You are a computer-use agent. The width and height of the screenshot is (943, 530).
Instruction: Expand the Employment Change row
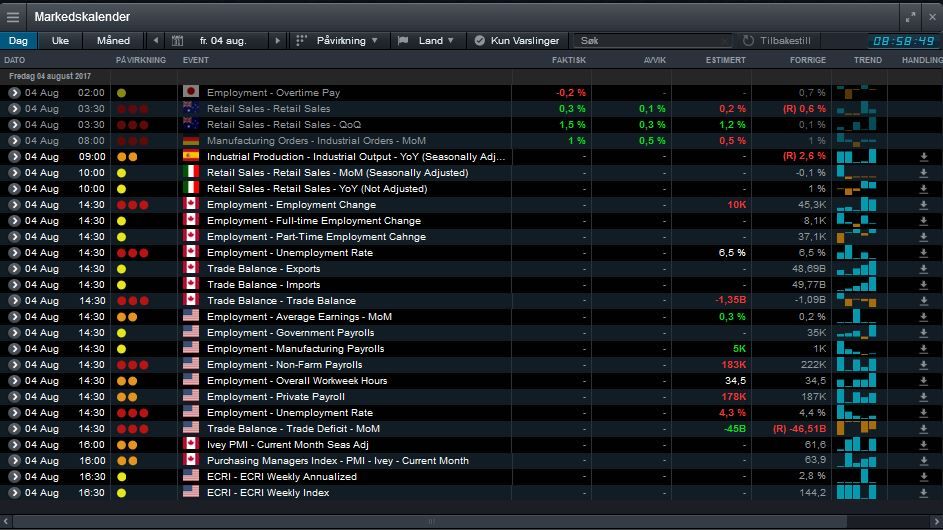[x=14, y=205]
